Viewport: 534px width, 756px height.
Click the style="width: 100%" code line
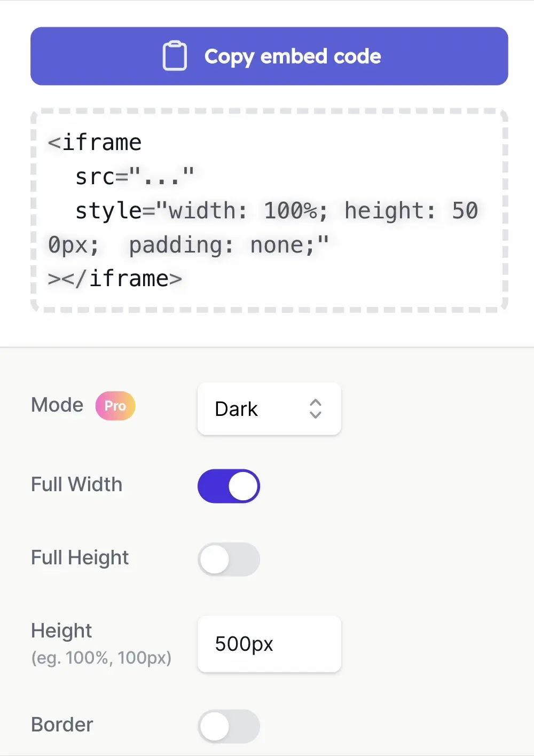point(263,227)
